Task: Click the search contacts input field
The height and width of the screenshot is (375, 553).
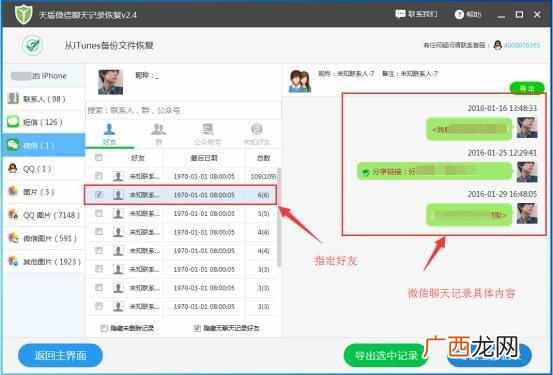Action: (183, 110)
